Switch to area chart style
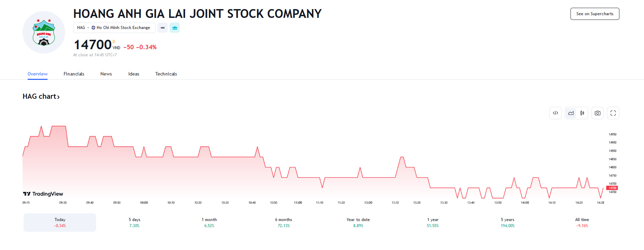This screenshot has height=250, width=644. tap(571, 113)
